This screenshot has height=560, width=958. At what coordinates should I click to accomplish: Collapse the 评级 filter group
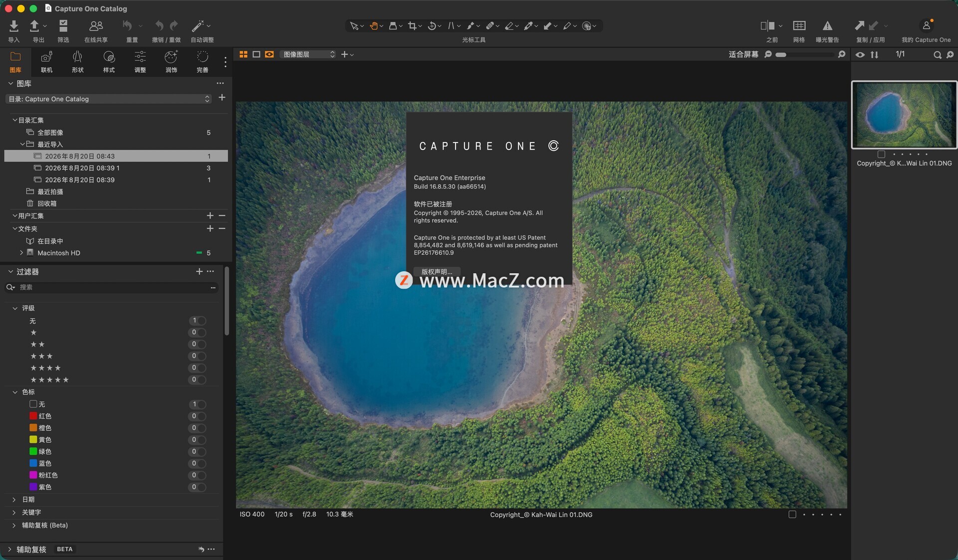point(15,308)
